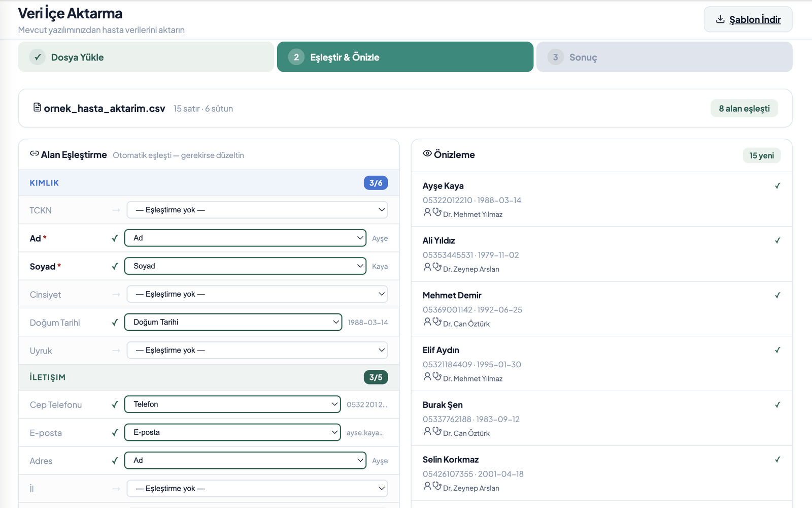Open the TCKN mapping dropdown

pyautogui.click(x=257, y=210)
